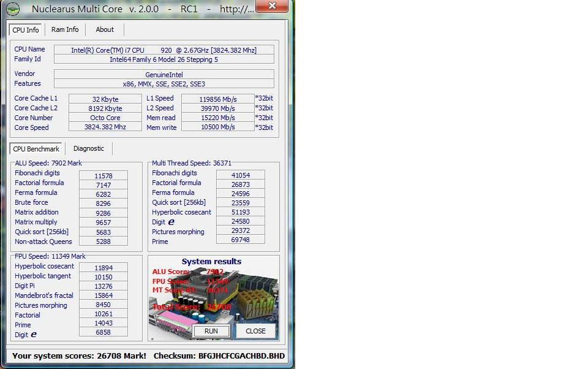Switch to the Diagnostic tab
Viewport: 588px width, 369px height.
point(88,148)
